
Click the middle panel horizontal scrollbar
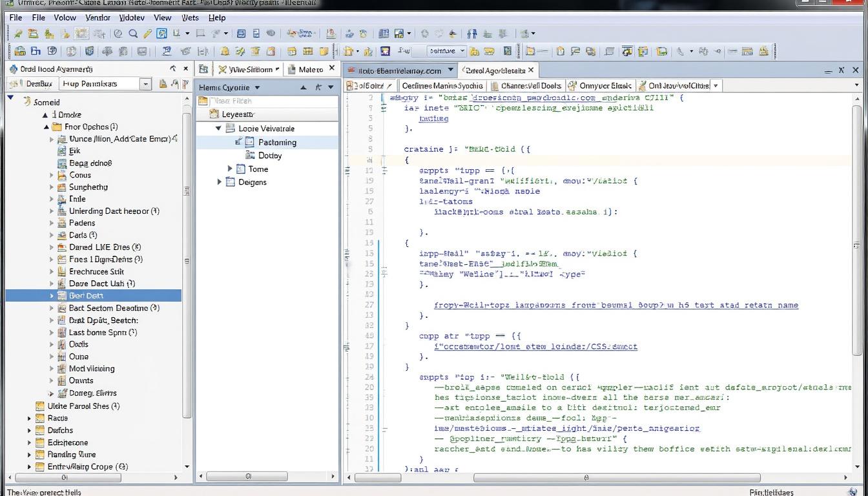(x=248, y=477)
